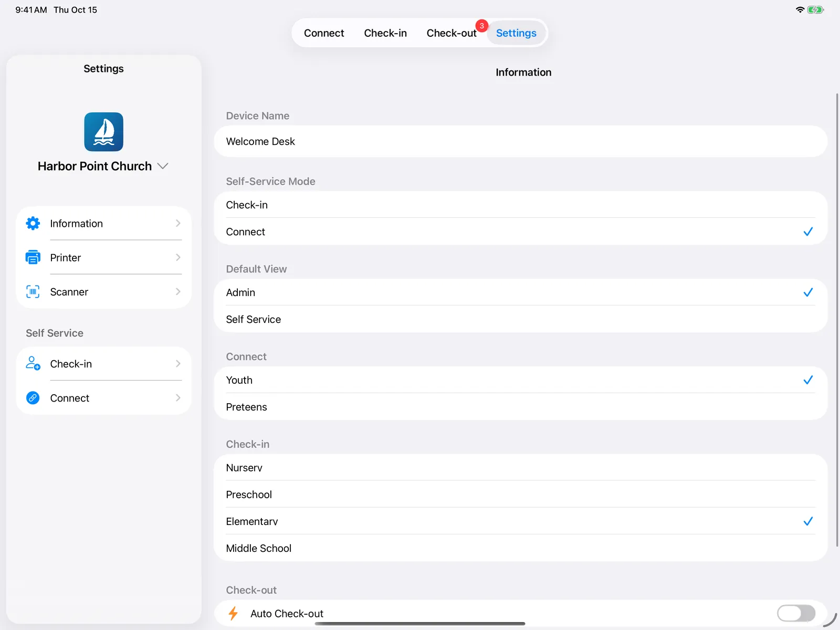Open Information via its chevron
The image size is (840, 630).
point(178,223)
